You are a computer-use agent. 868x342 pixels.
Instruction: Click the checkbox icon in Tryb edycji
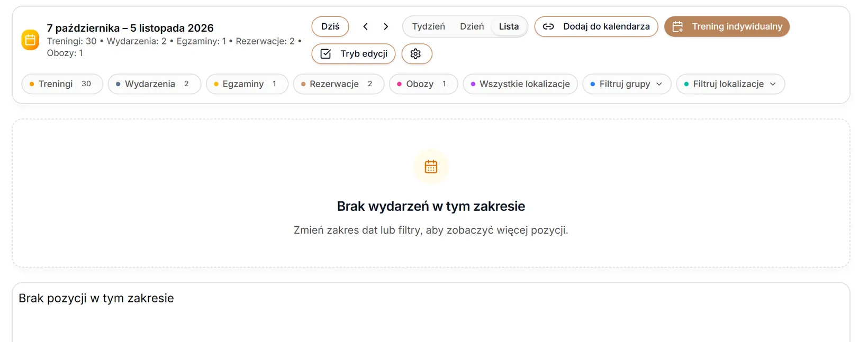coord(325,53)
